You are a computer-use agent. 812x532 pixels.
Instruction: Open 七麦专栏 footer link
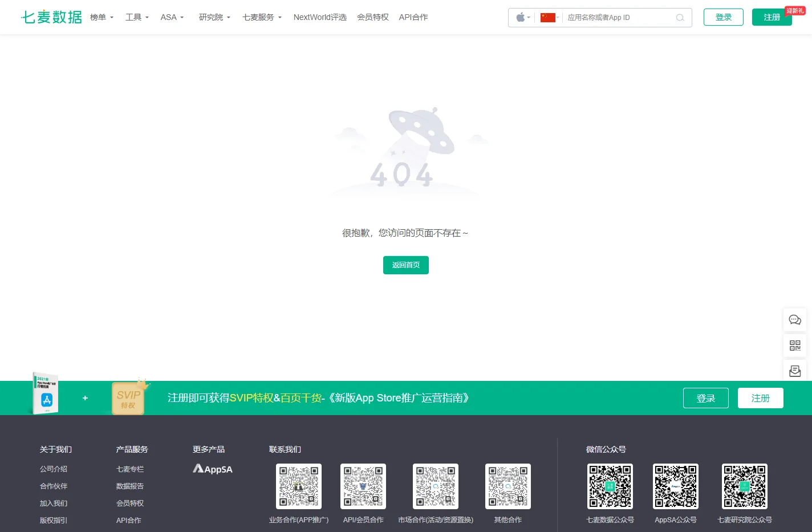pyautogui.click(x=130, y=469)
